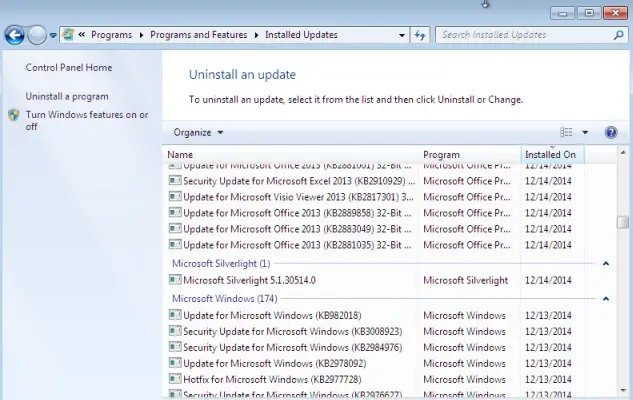
Task: Select Programs in the breadcrumb path
Action: [x=111, y=35]
